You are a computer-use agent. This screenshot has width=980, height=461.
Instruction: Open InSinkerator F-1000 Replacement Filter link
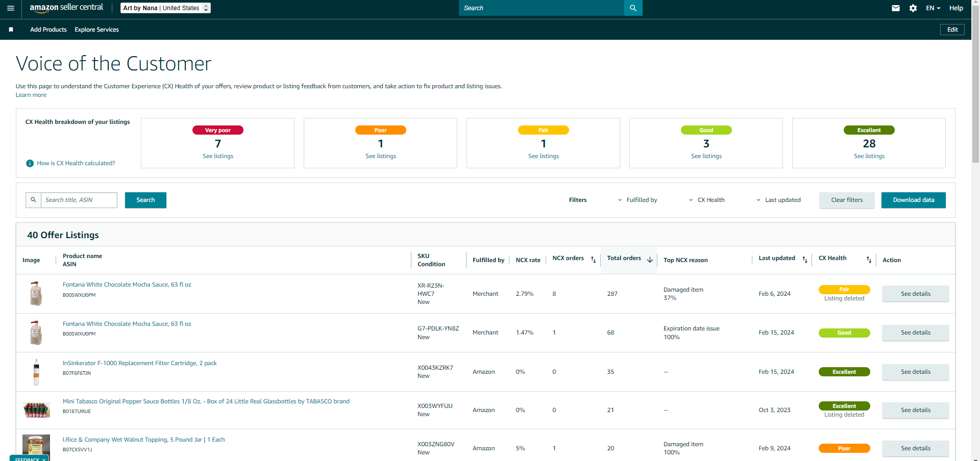(x=140, y=363)
